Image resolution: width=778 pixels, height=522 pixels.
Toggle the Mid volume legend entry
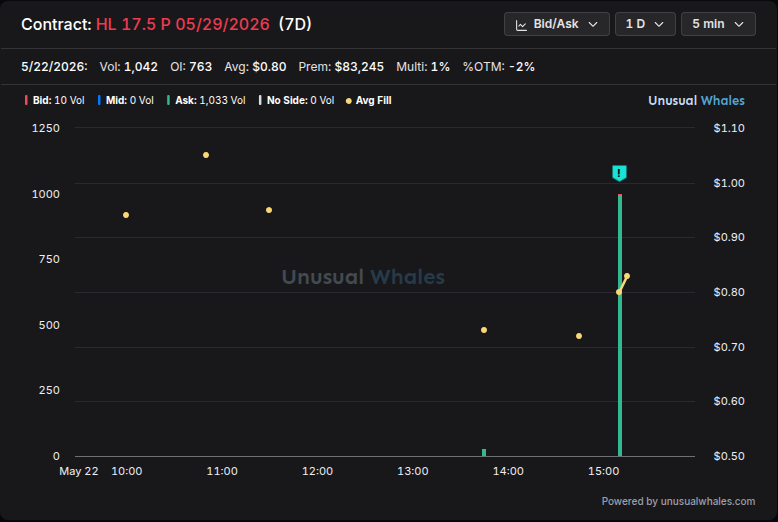pyautogui.click(x=126, y=100)
